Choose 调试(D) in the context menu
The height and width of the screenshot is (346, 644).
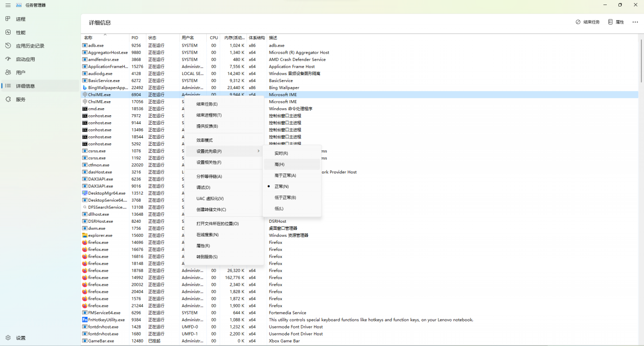[x=223, y=188]
